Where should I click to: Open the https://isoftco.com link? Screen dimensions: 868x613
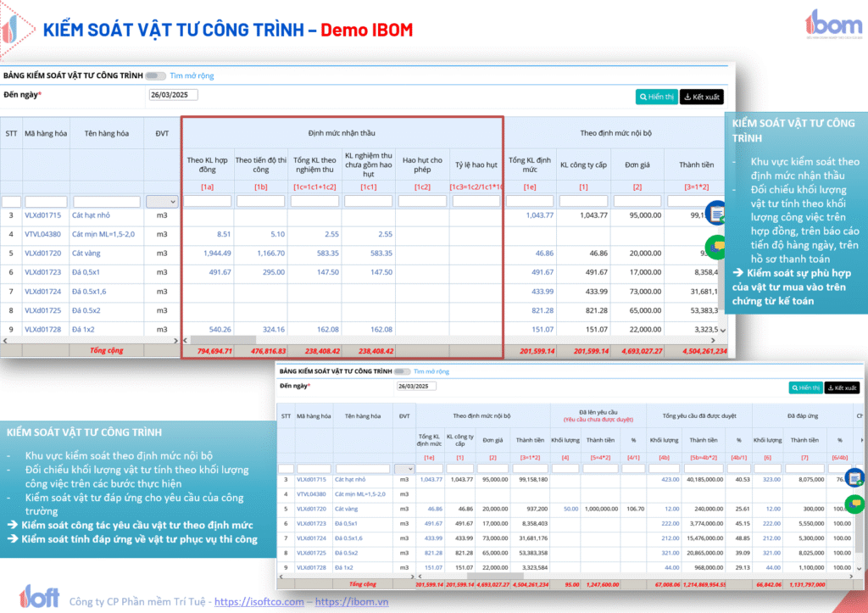[259, 602]
